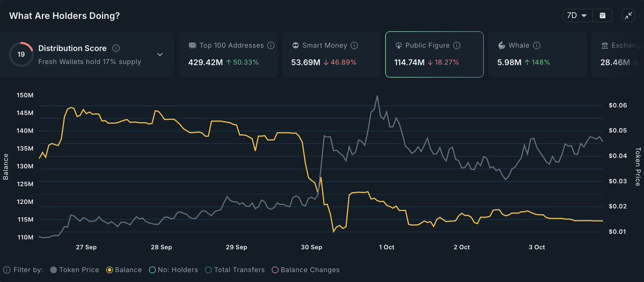
Task: Click the Top 100 Addresses stack icon
Action: [192, 46]
